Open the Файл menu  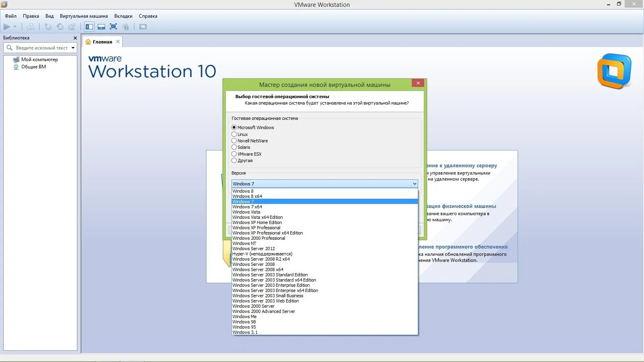tap(11, 16)
